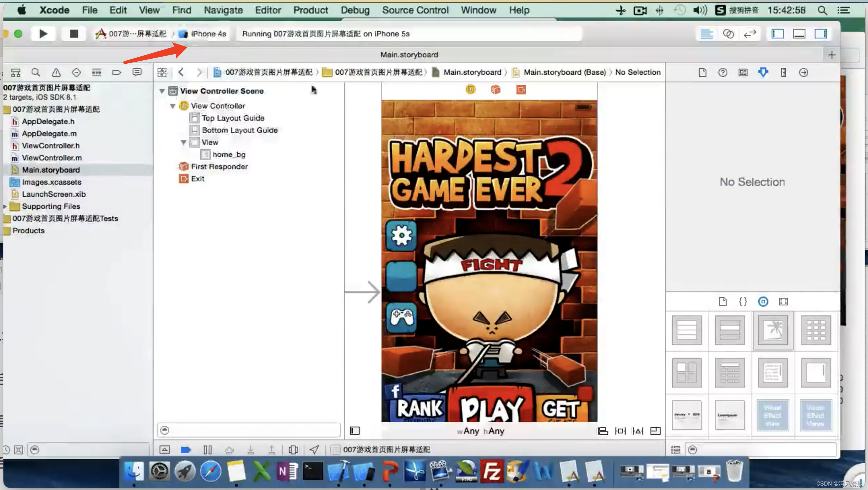Open the Navigate menu
The height and width of the screenshot is (490, 868).
point(224,10)
